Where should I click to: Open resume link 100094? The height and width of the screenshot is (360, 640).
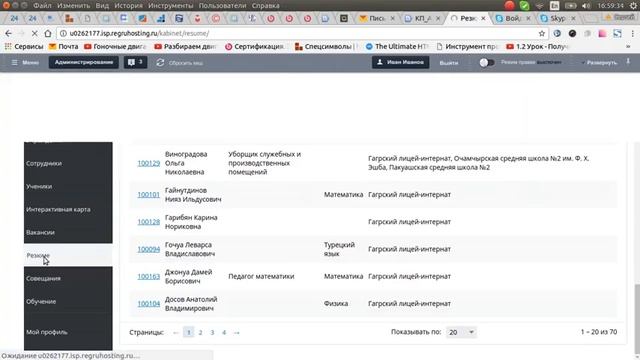pyautogui.click(x=149, y=249)
